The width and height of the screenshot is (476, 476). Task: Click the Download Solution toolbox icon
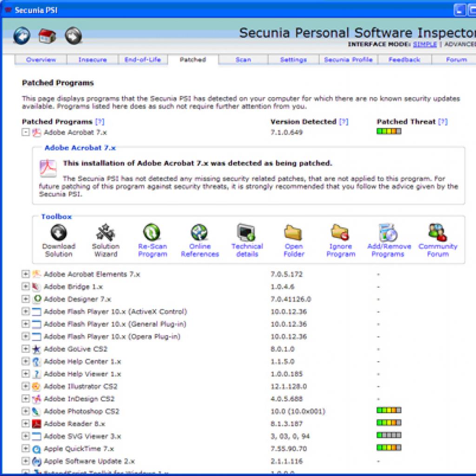click(59, 232)
